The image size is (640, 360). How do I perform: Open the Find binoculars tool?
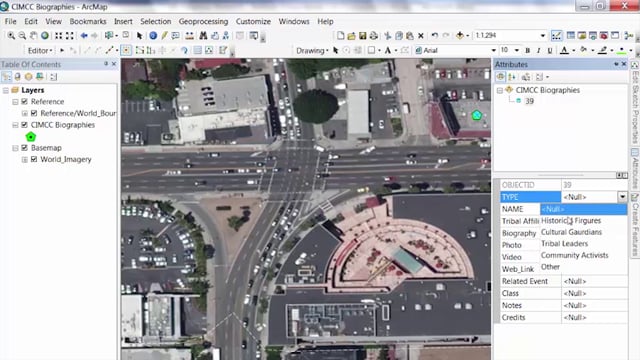click(x=203, y=36)
